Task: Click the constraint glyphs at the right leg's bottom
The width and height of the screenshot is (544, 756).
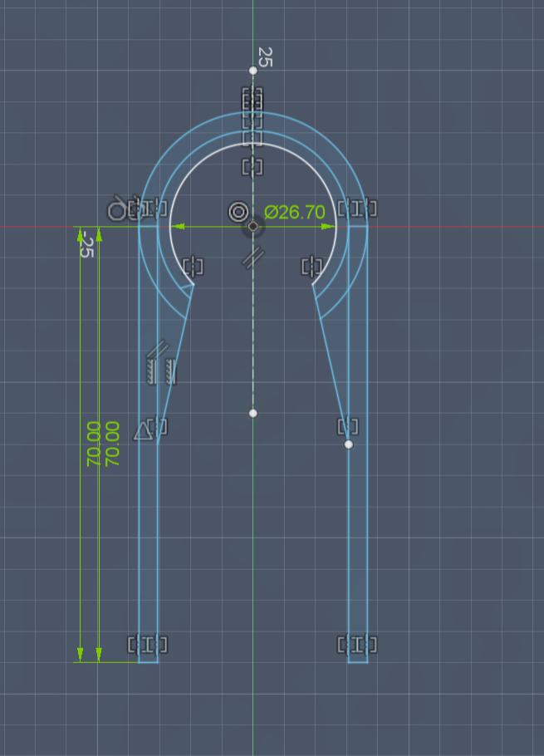Action: [x=357, y=645]
